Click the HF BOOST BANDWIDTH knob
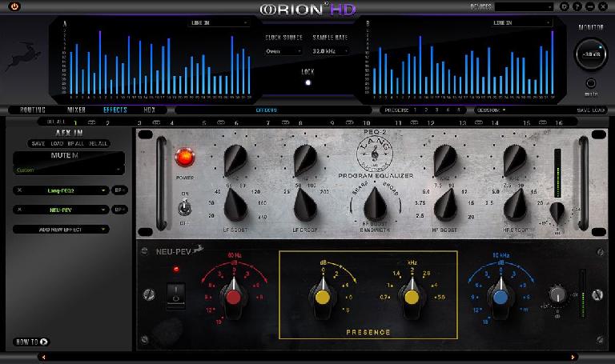 (375, 204)
